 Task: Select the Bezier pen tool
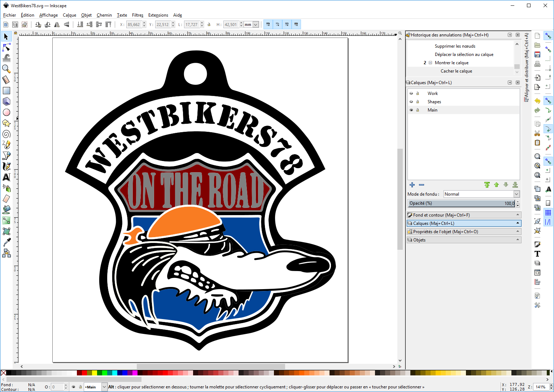(x=6, y=156)
